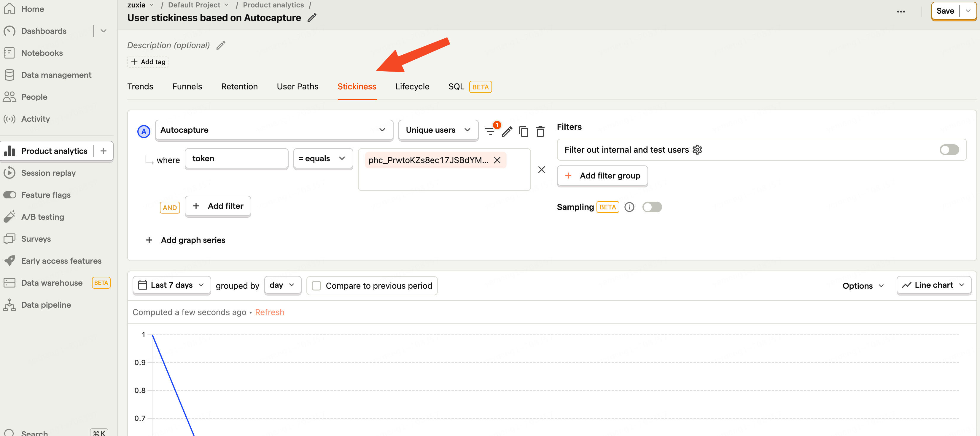980x436 pixels.
Task: Open the Line chart type dropdown
Action: (934, 285)
